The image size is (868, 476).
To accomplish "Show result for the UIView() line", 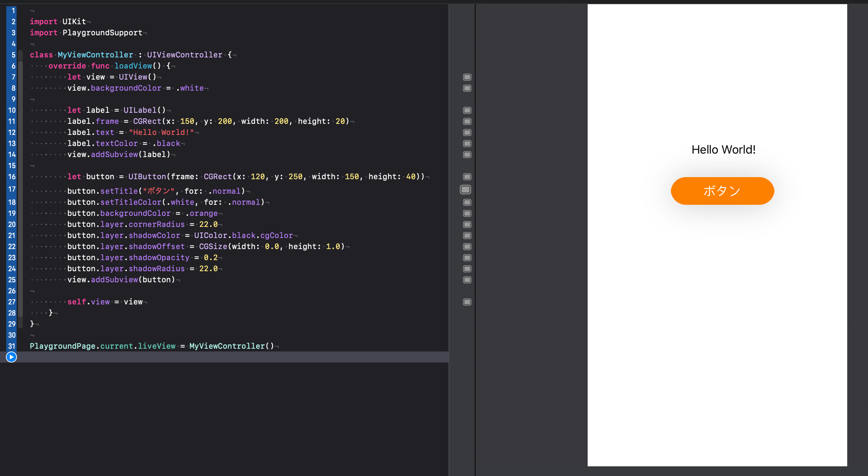I will 467,77.
